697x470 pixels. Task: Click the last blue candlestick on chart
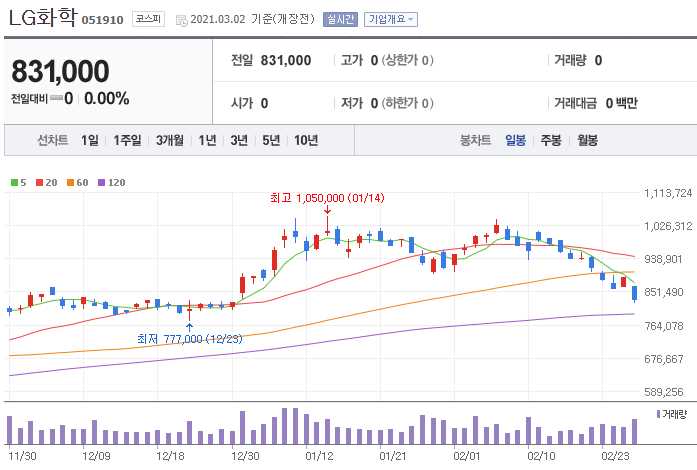click(x=635, y=293)
